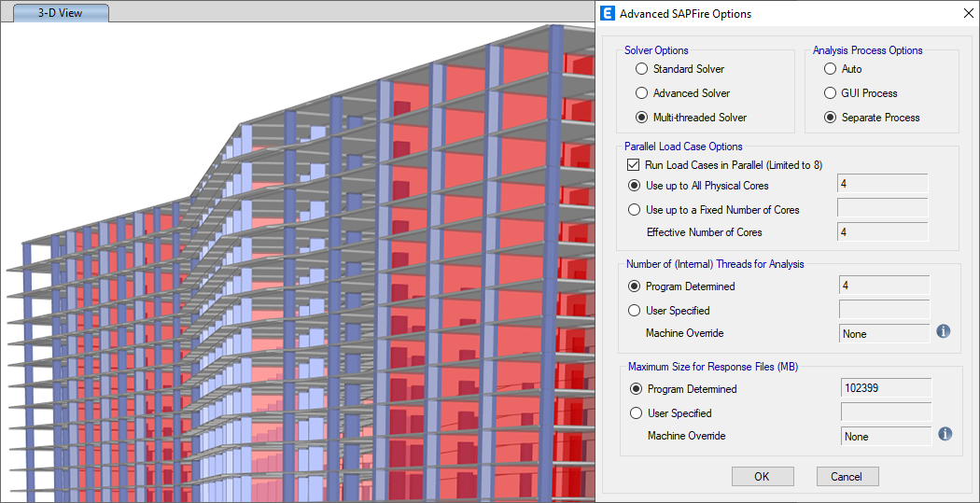This screenshot has width=980, height=503.
Task: Click the Advanced SAPFire Options title text
Action: pyautogui.click(x=686, y=13)
